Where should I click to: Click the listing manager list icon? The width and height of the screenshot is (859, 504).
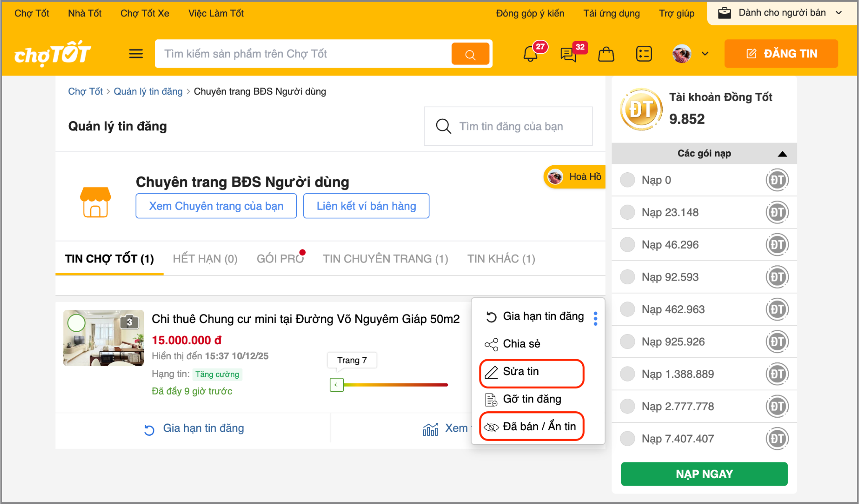point(644,54)
